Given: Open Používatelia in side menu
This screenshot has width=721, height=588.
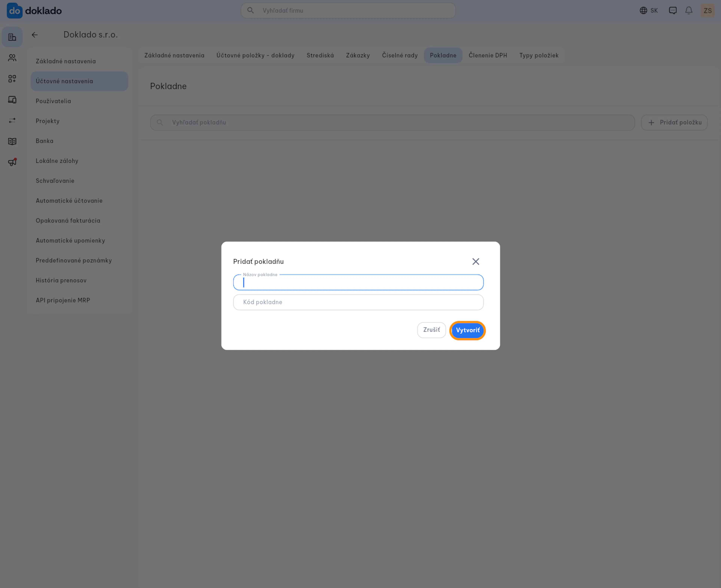Looking at the screenshot, I should tap(79, 101).
